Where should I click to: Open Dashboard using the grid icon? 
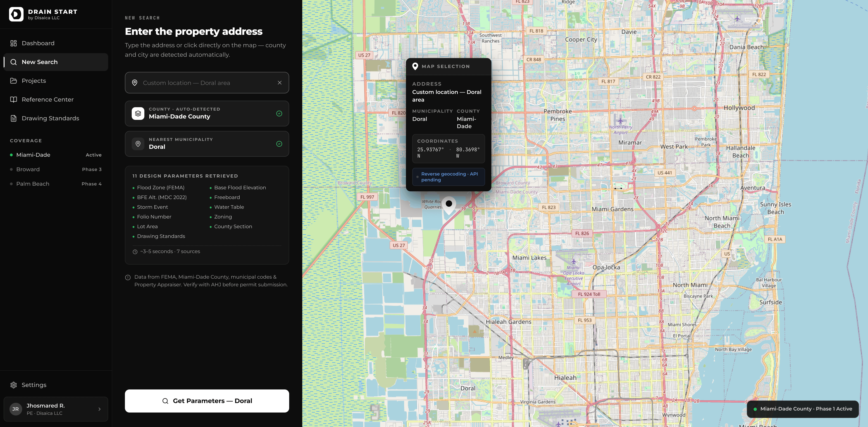(14, 43)
